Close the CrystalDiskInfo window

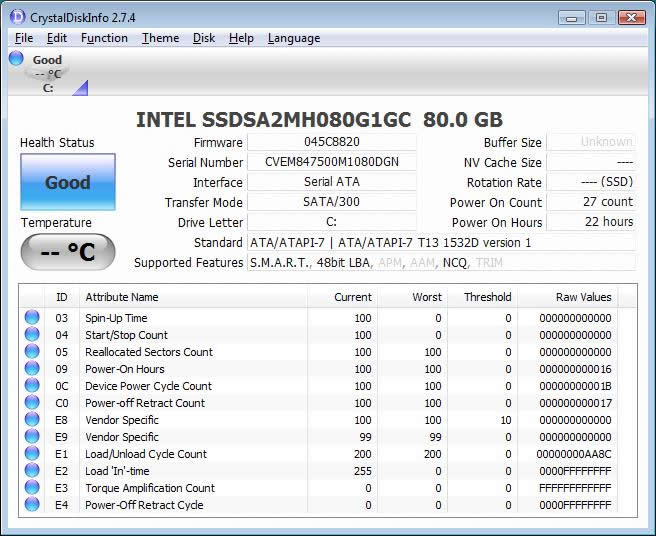pos(632,18)
